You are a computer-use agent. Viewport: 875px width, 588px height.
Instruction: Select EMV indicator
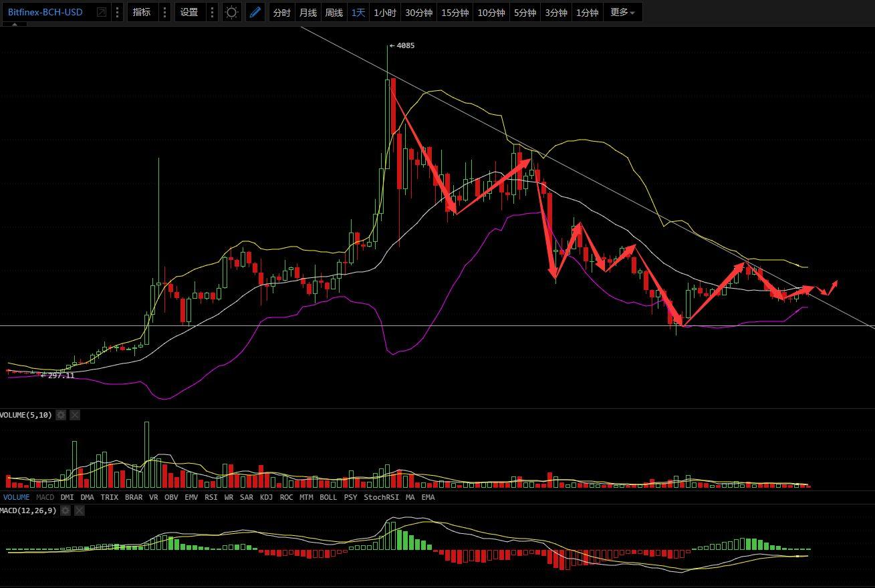coord(191,497)
